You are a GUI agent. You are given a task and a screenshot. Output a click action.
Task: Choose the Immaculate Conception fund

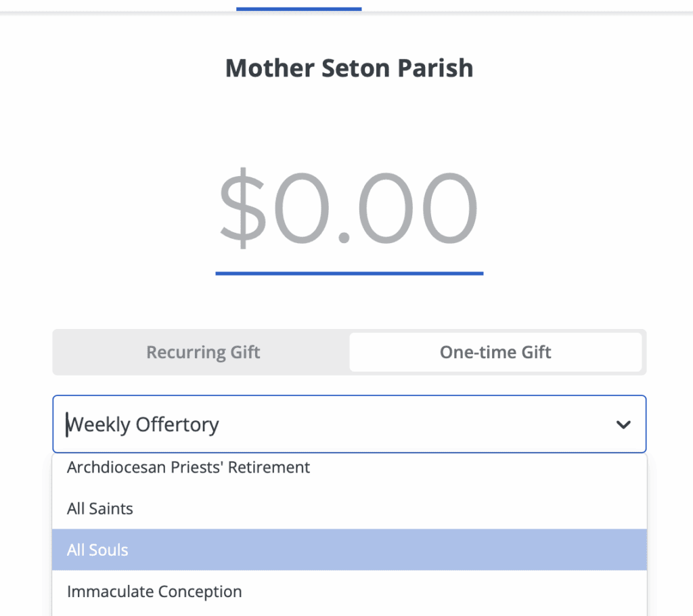[x=154, y=591]
